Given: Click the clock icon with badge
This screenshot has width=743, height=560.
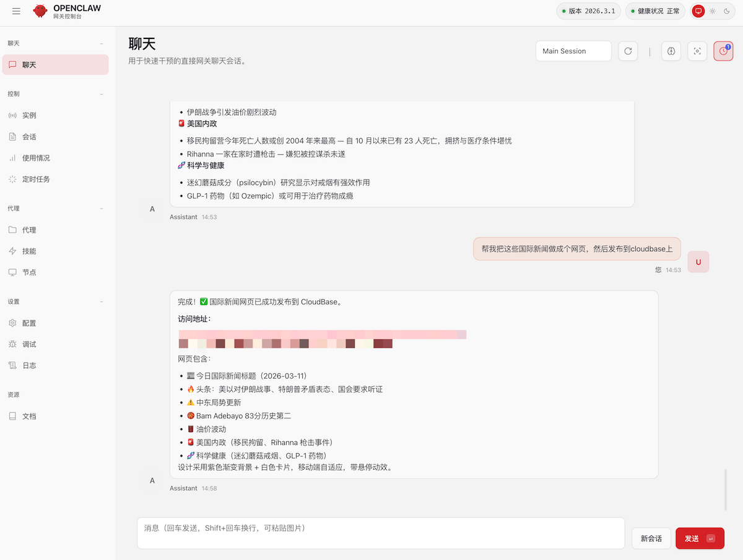Looking at the screenshot, I should tap(723, 51).
